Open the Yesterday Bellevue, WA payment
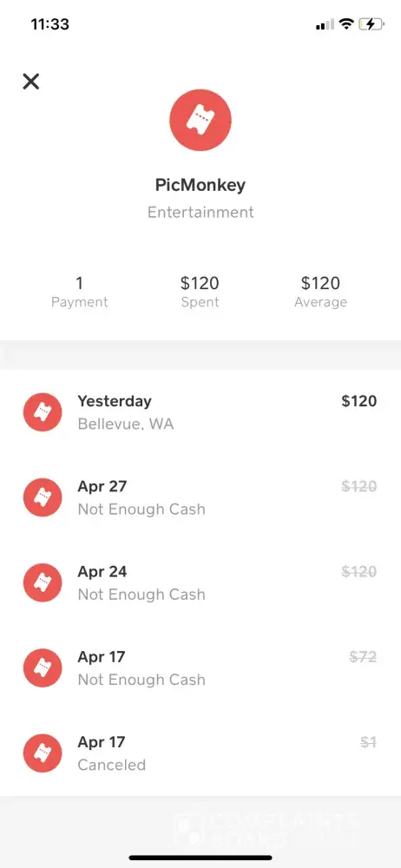Image resolution: width=401 pixels, height=868 pixels. click(x=200, y=412)
